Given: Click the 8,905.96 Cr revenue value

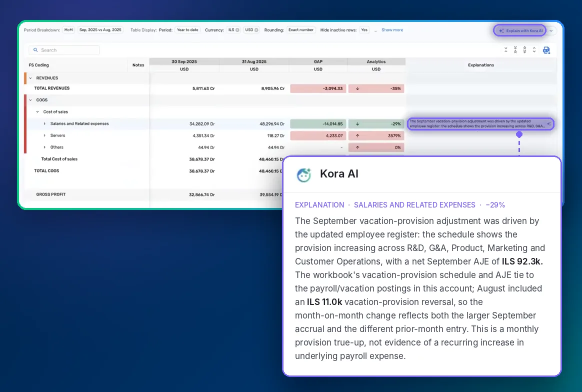Looking at the screenshot, I should [x=273, y=88].
